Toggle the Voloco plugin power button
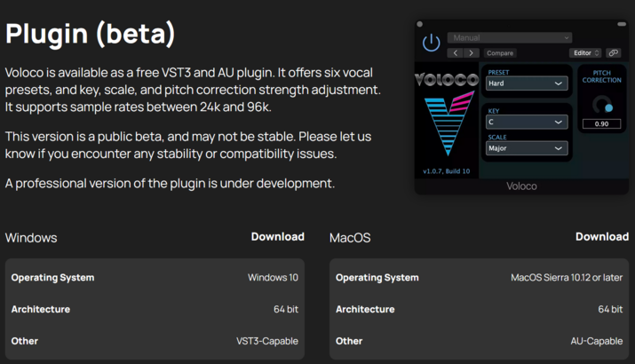This screenshot has height=364, width=635. click(432, 44)
